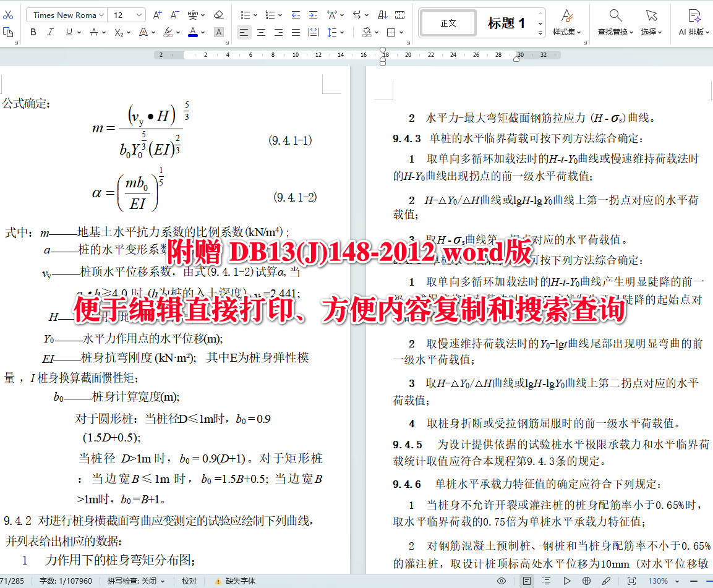Click the 字数: 1/107960 word count
This screenshot has width=713, height=588.
pyautogui.click(x=66, y=581)
